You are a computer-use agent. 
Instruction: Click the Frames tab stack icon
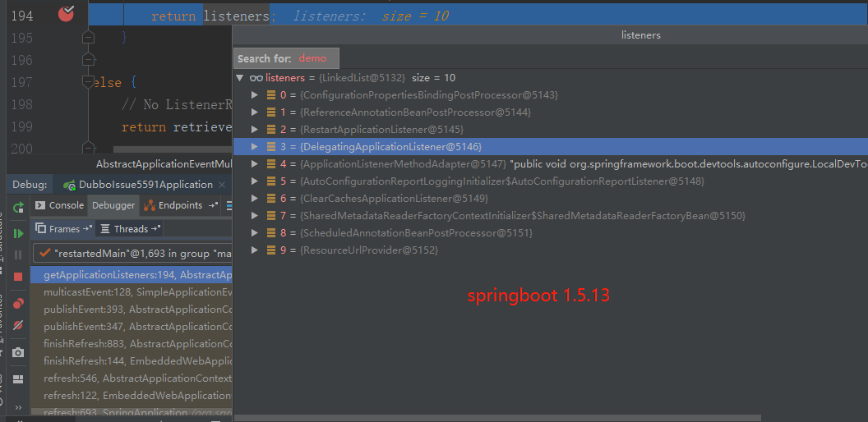click(x=40, y=228)
